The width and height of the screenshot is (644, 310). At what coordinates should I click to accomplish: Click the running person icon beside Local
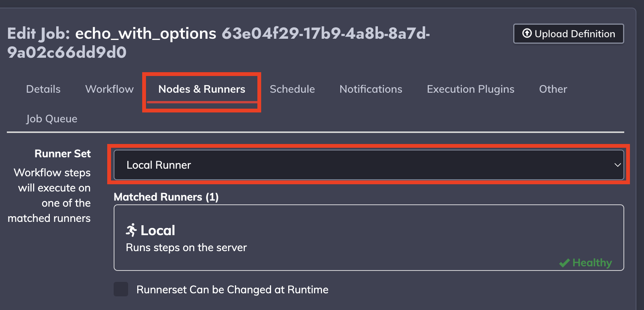pos(132,230)
